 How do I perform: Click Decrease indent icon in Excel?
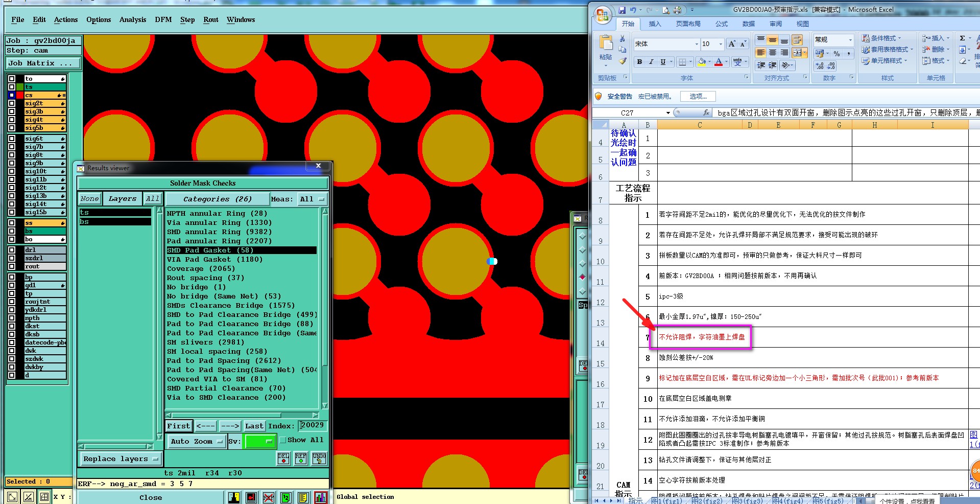pyautogui.click(x=761, y=65)
